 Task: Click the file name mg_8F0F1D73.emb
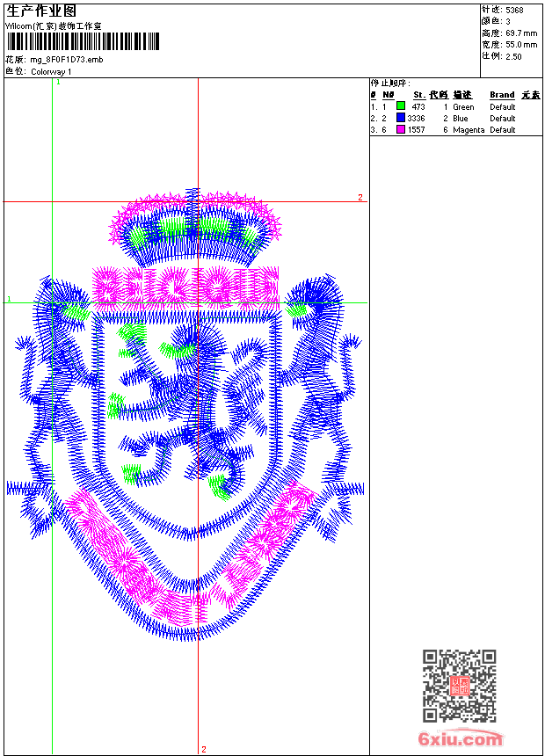[67, 60]
